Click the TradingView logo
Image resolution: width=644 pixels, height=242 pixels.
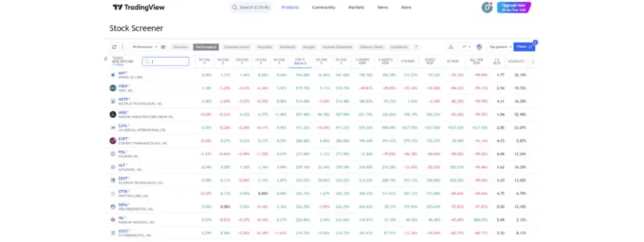(138, 8)
